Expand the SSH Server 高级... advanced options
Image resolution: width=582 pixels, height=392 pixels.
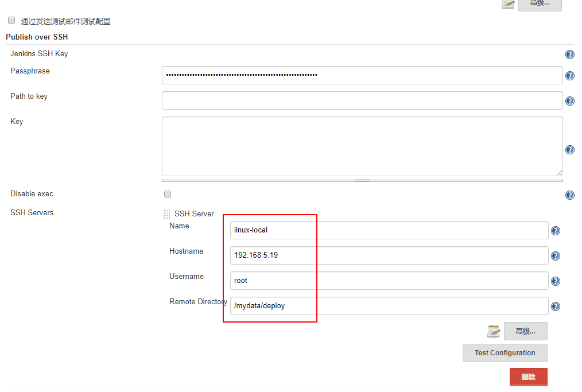[525, 331]
